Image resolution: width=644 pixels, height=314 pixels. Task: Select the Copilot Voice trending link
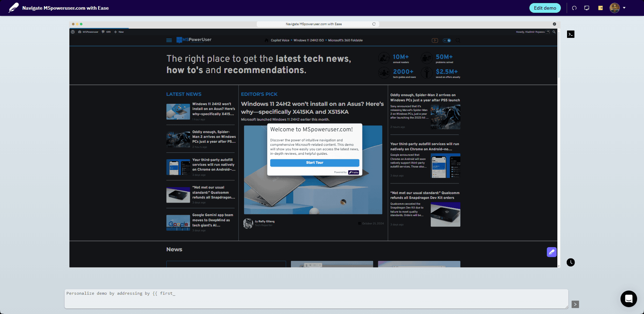(280, 40)
